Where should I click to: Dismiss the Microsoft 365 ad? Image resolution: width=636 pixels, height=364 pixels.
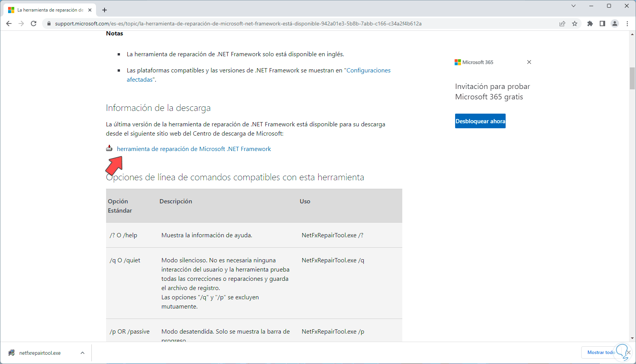(x=529, y=62)
